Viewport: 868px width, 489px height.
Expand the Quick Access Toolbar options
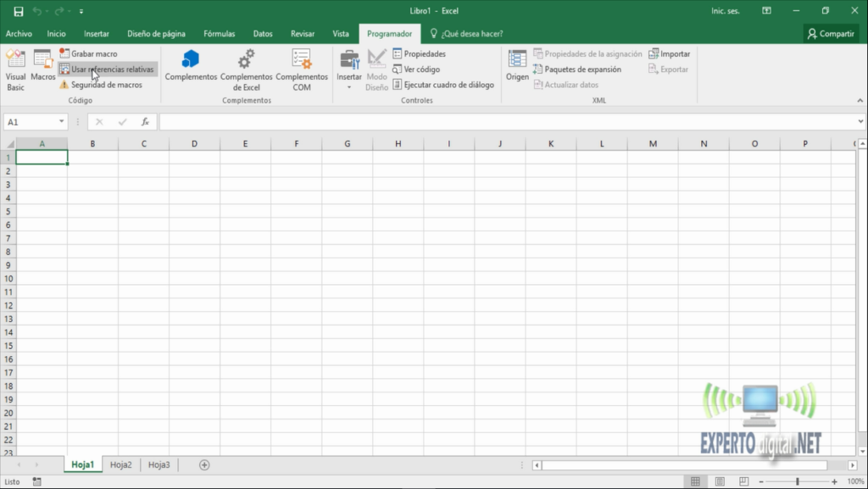tap(81, 11)
